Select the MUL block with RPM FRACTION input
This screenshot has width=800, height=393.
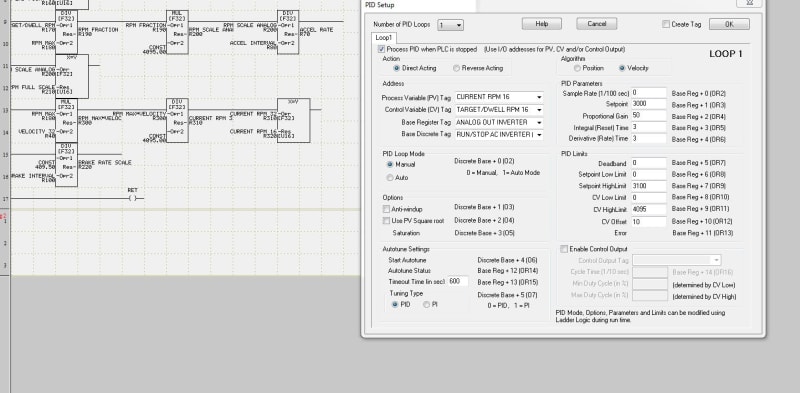(x=177, y=32)
